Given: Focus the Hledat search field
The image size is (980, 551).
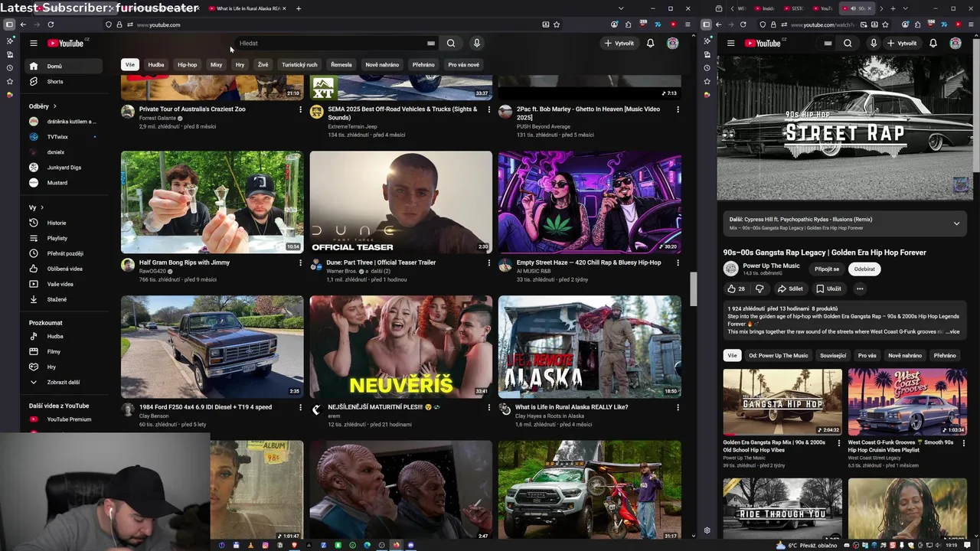Looking at the screenshot, I should click(x=333, y=43).
